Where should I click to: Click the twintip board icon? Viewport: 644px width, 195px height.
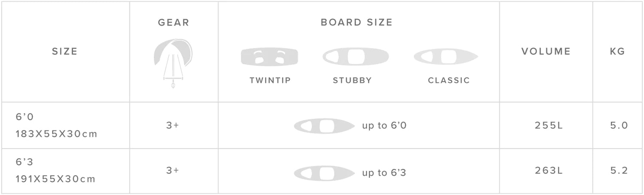(269, 57)
